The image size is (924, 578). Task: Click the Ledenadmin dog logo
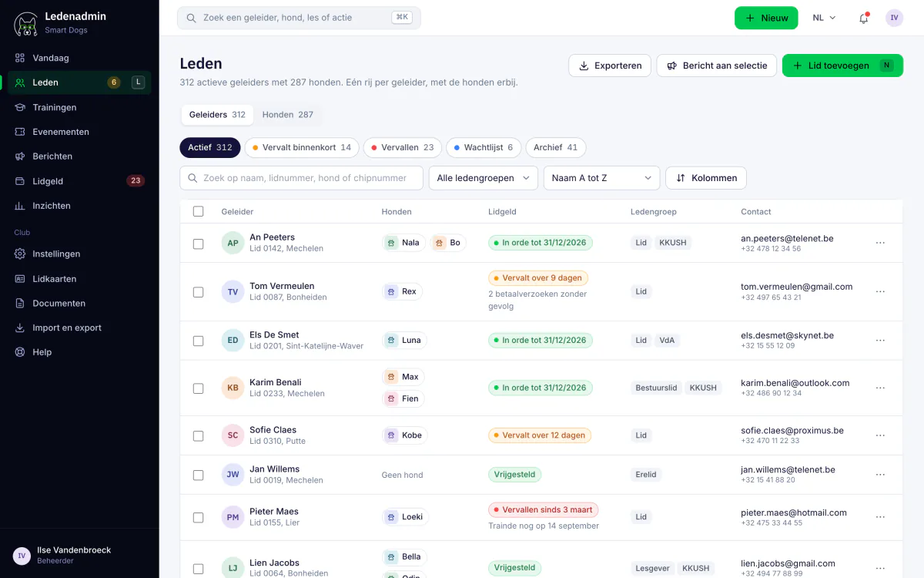click(x=26, y=24)
